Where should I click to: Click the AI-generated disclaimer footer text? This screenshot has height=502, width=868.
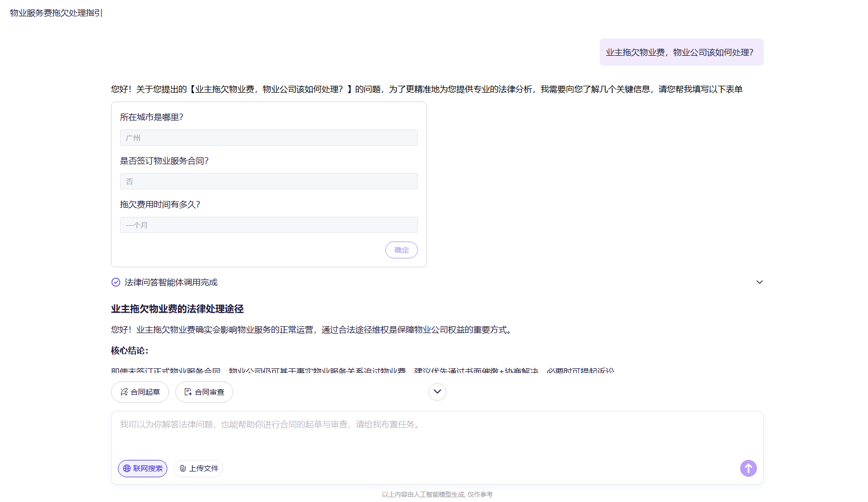437,495
